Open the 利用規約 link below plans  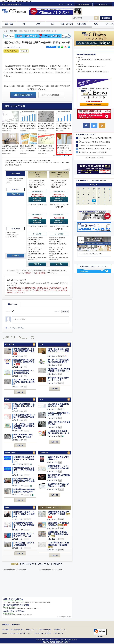[28, 273]
